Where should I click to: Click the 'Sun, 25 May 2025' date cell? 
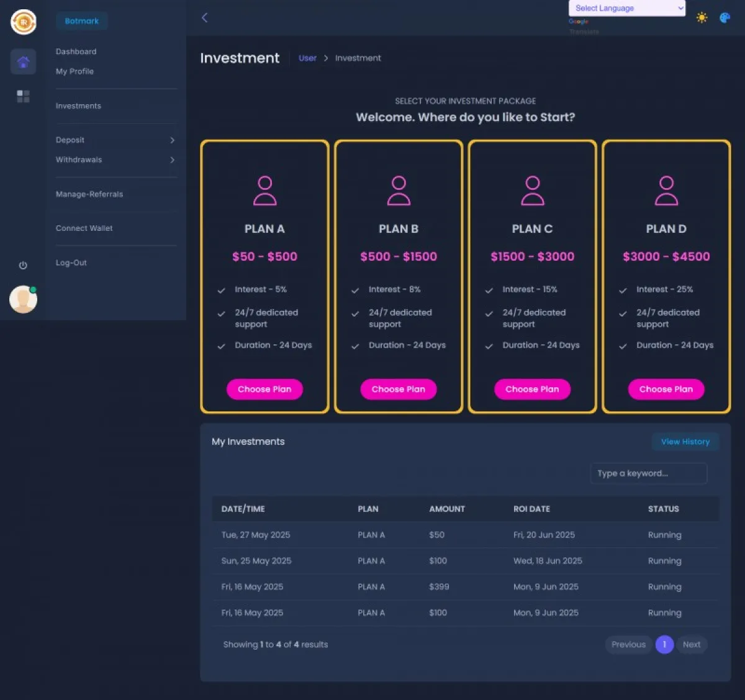pos(256,561)
